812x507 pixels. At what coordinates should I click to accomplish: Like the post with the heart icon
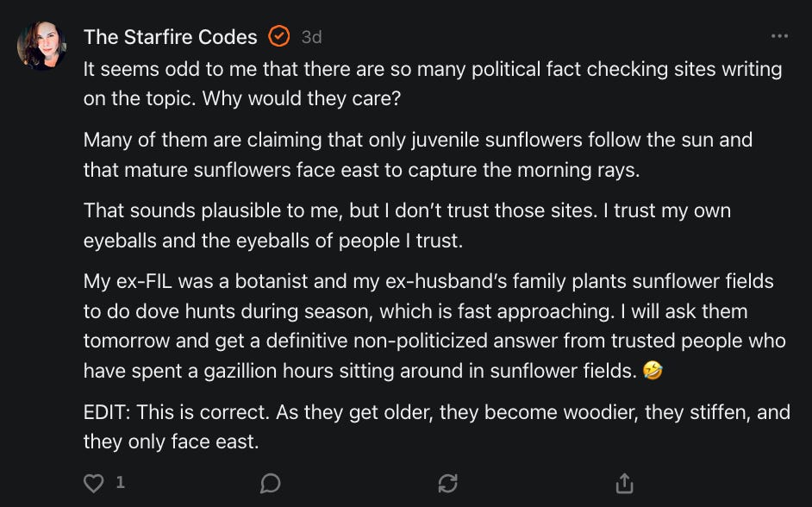[94, 484]
